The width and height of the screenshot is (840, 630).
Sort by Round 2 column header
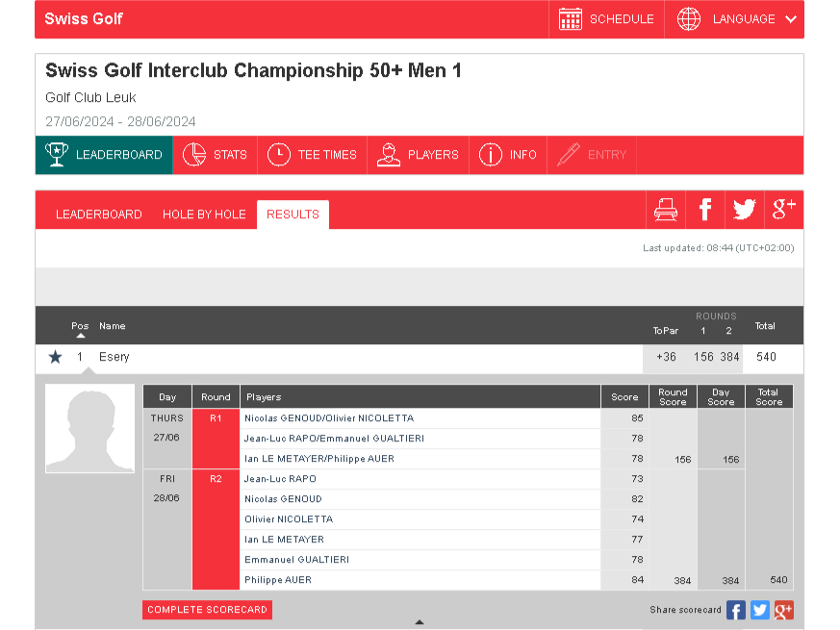(728, 331)
